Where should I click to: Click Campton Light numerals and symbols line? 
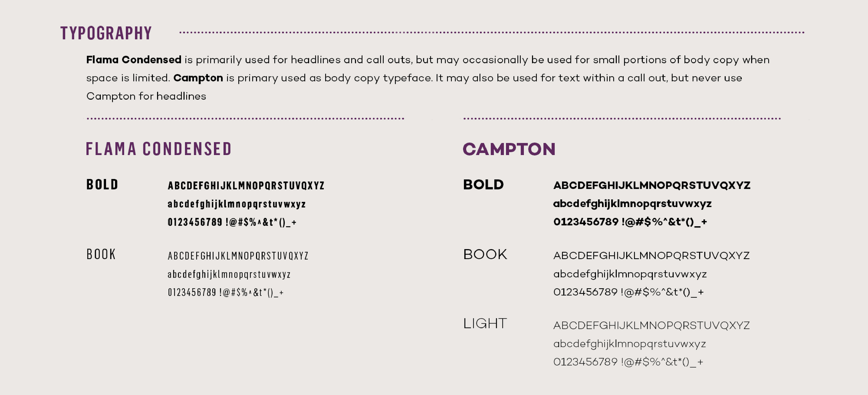(x=628, y=362)
